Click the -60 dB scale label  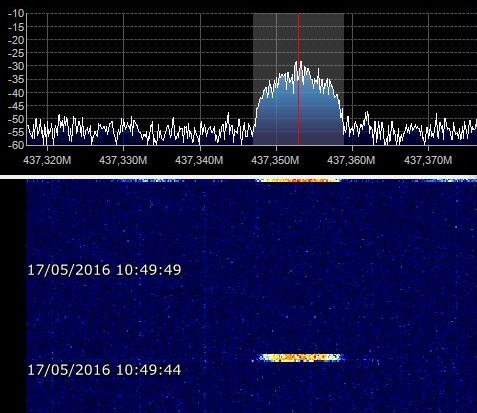coord(16,145)
